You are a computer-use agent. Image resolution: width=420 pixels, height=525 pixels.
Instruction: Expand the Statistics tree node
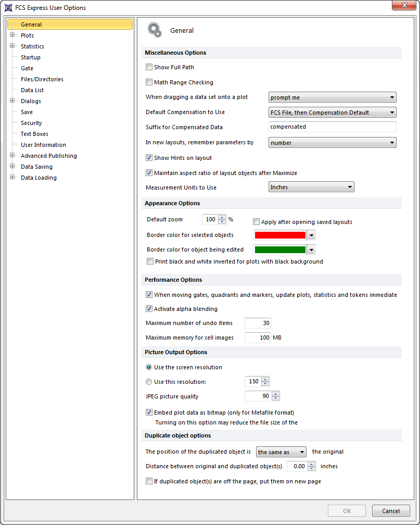12,46
